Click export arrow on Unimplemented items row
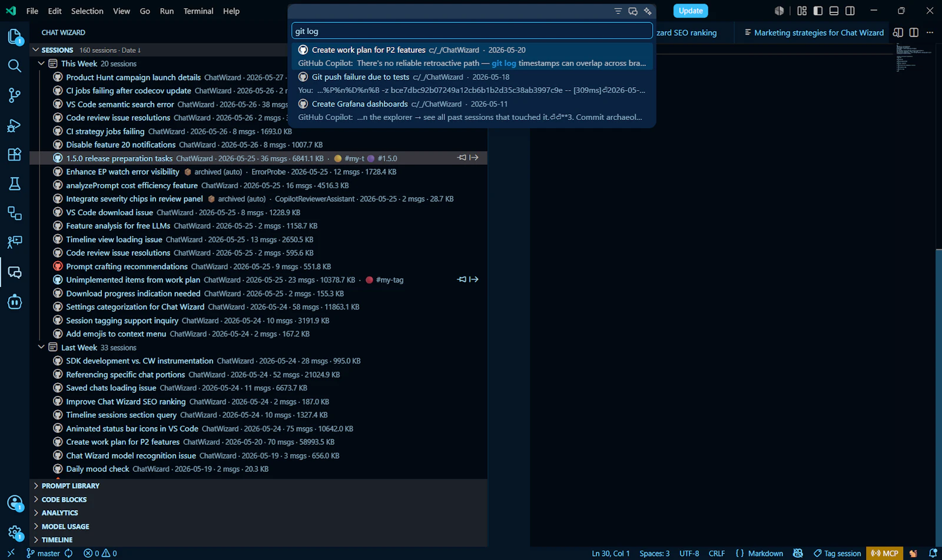The image size is (942, 560). 474,279
